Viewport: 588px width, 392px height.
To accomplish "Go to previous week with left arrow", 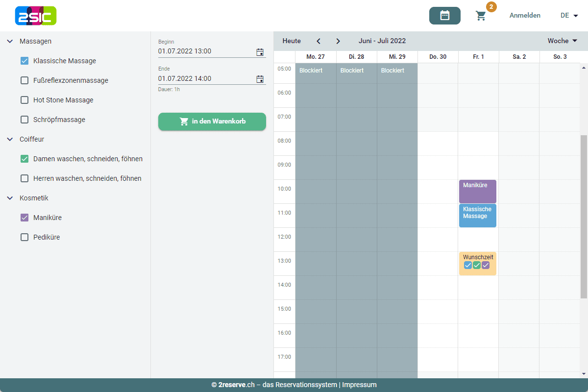I will [x=318, y=41].
